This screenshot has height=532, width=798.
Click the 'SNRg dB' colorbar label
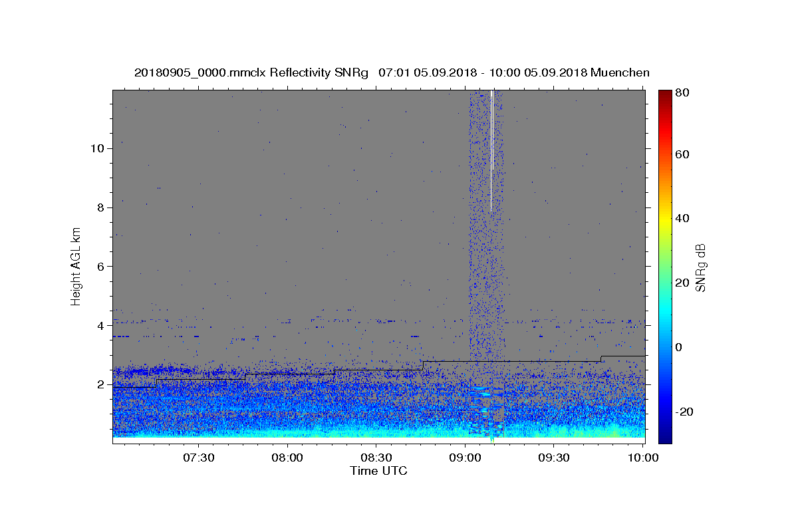pyautogui.click(x=700, y=267)
